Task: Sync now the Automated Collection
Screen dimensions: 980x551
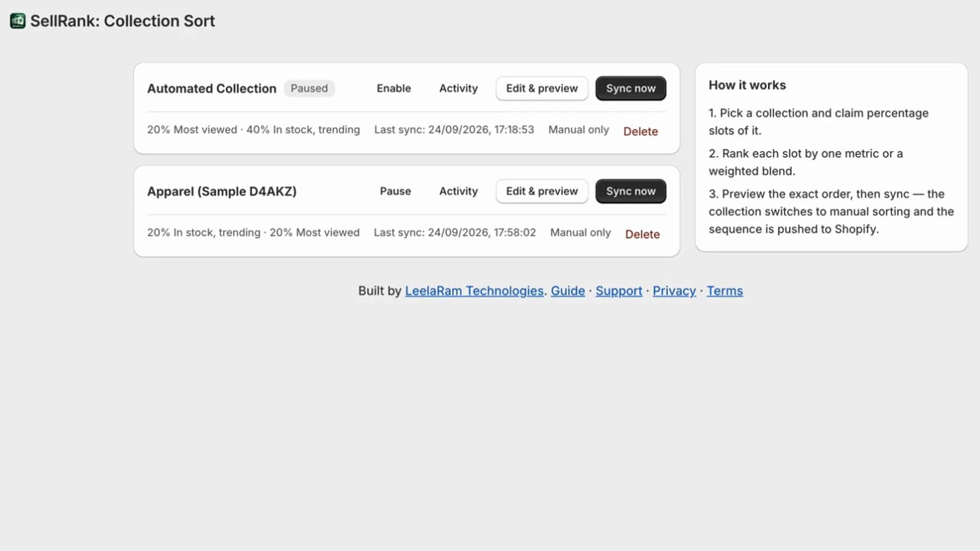Action: [x=631, y=88]
